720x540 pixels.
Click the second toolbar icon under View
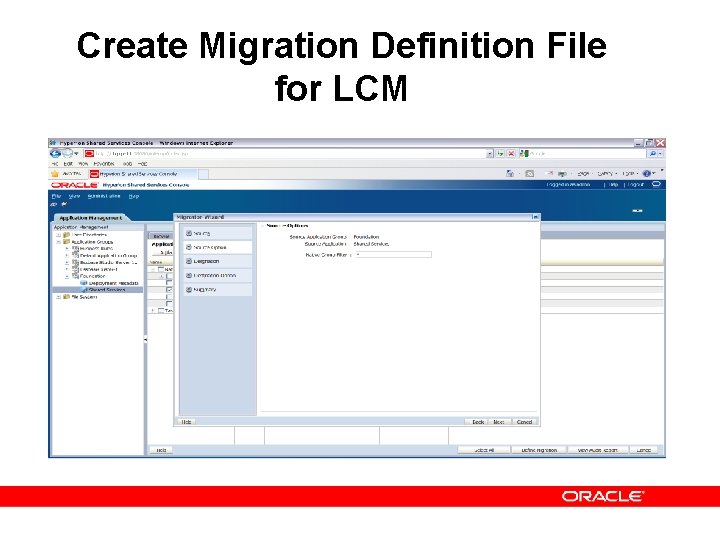(x=64, y=204)
